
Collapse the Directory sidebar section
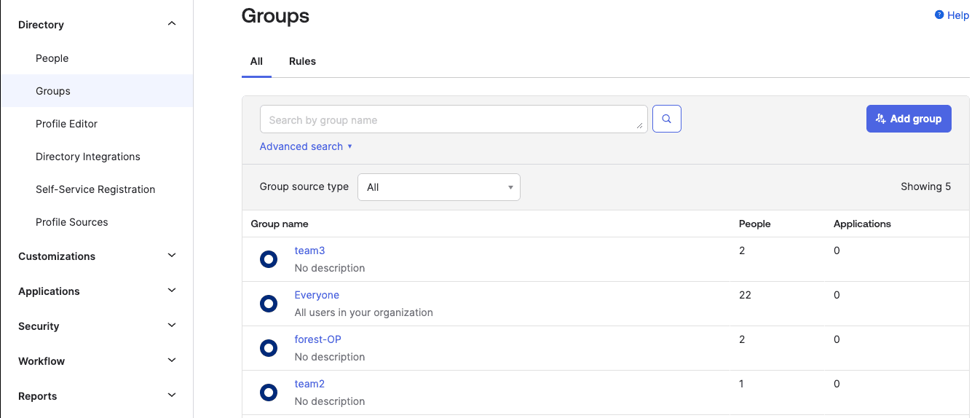[x=172, y=24]
